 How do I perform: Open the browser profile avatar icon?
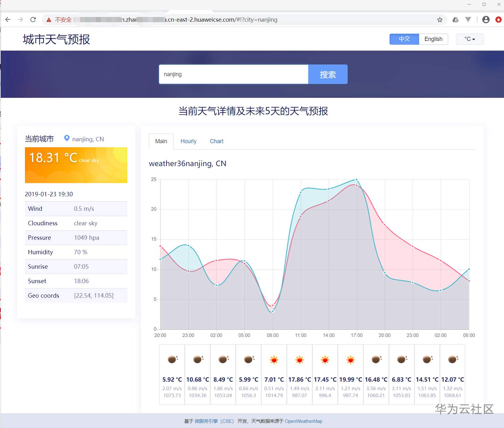[x=486, y=20]
